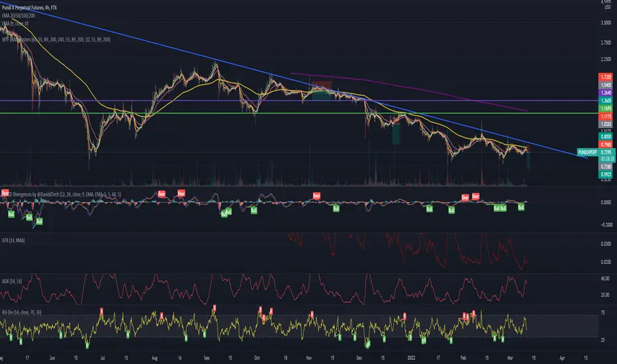
Task: Click the Bull marker near October in MACD
Action: pyautogui.click(x=254, y=210)
